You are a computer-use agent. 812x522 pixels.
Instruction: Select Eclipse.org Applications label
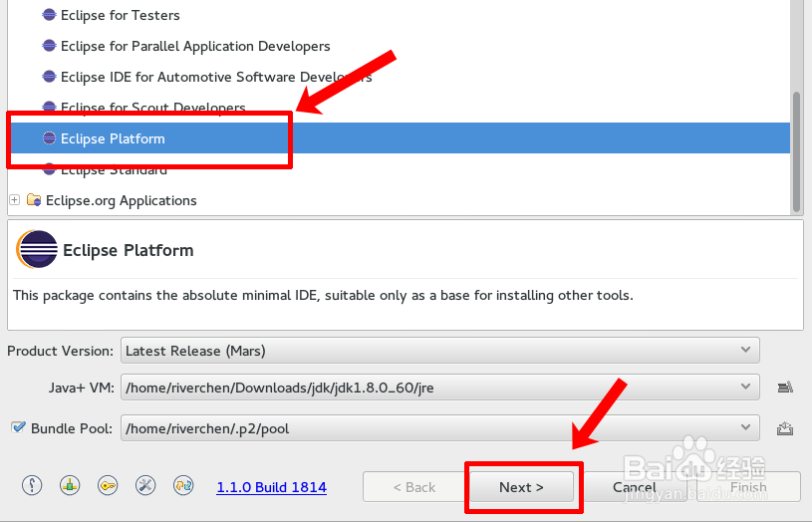click(122, 200)
